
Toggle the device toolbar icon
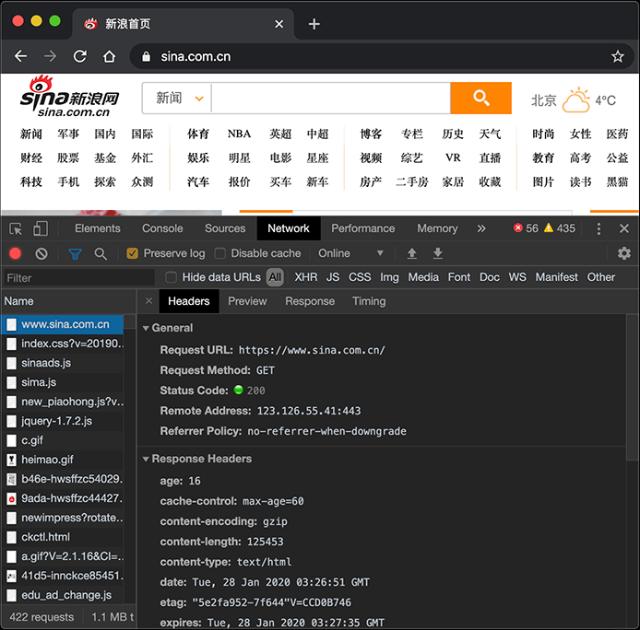(x=42, y=228)
